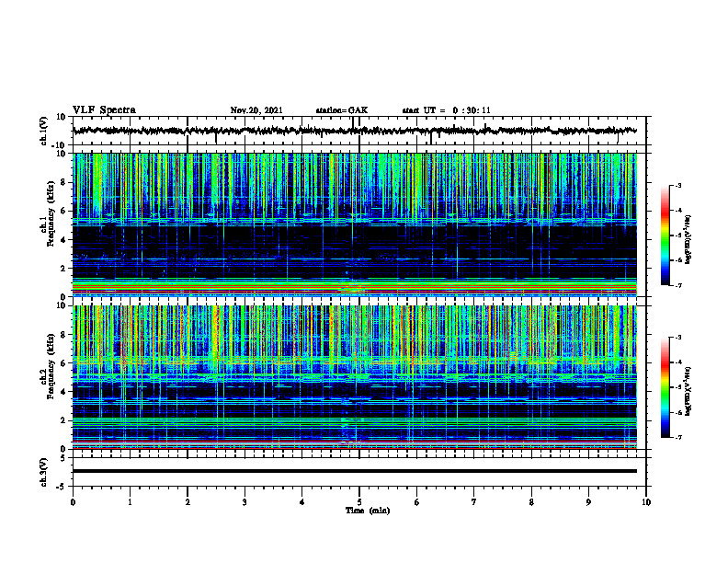Click the "VLF Spectra" plot title
Screen dimensions: 728x563
click(104, 110)
